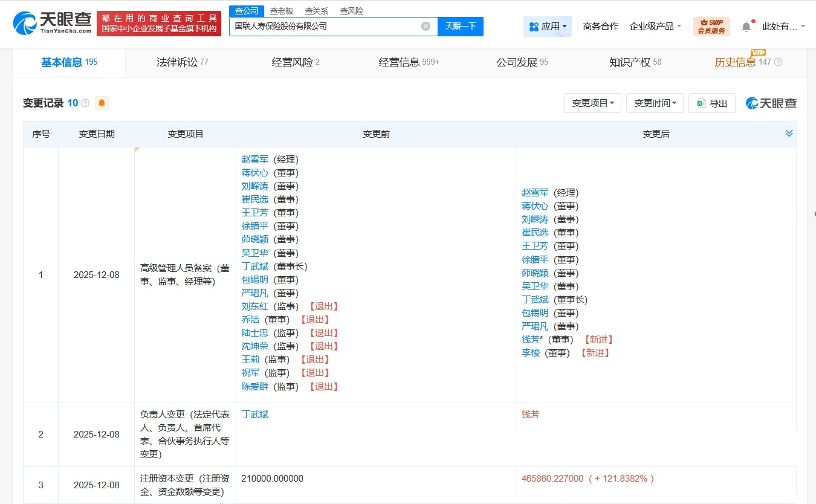Open the 变更时间 filter dropdown
Image resolution: width=816 pixels, height=504 pixels.
[655, 103]
